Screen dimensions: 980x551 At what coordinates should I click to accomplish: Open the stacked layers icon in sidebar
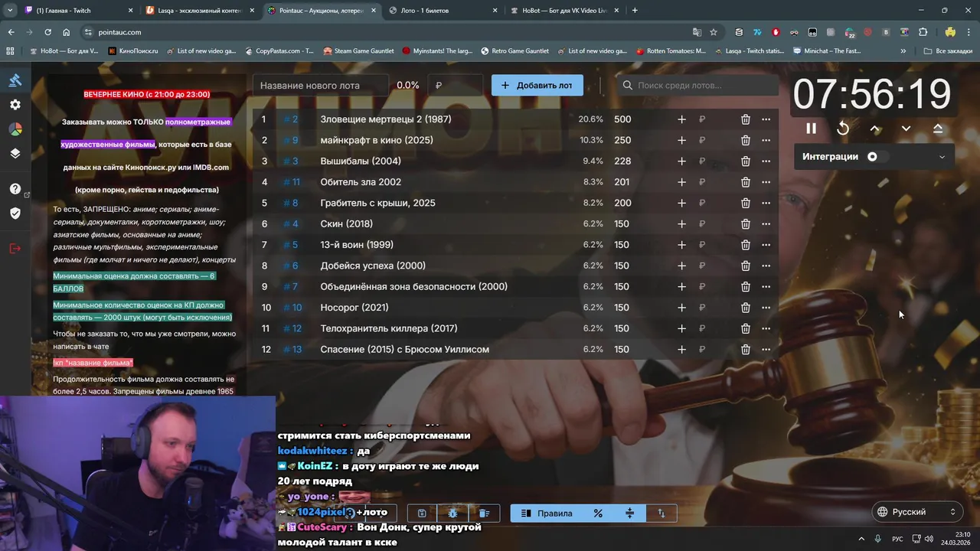tap(15, 153)
